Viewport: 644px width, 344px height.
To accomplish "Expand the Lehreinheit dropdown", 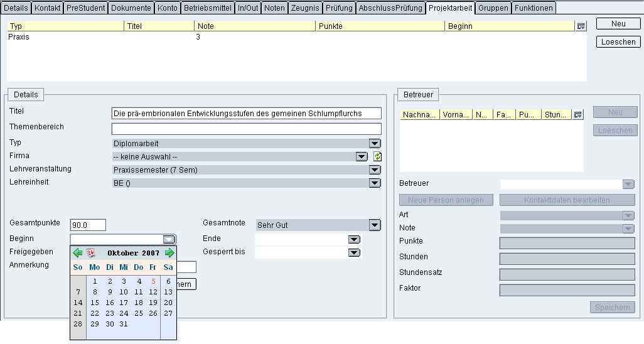I will click(x=375, y=183).
